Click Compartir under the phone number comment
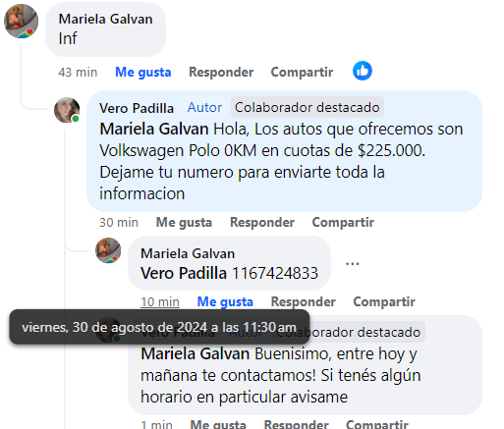Image resolution: width=504 pixels, height=429 pixels. (384, 301)
